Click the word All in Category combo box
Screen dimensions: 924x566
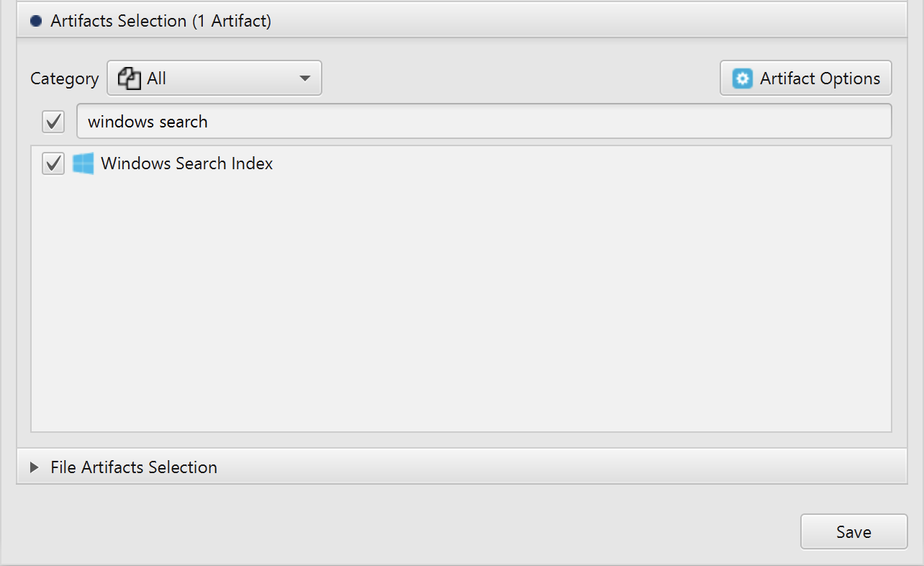pos(156,78)
